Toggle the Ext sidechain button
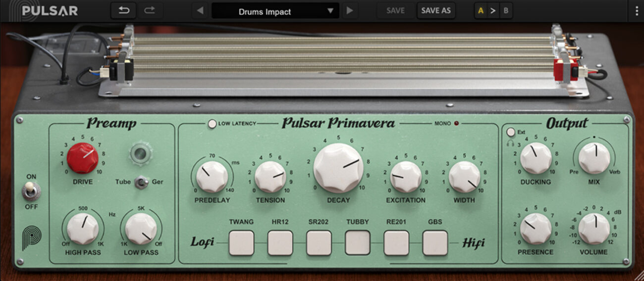This screenshot has height=281, width=644. click(511, 132)
